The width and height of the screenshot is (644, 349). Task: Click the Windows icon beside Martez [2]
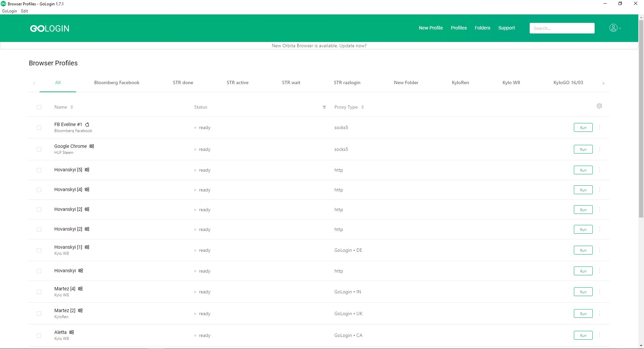tap(80, 310)
